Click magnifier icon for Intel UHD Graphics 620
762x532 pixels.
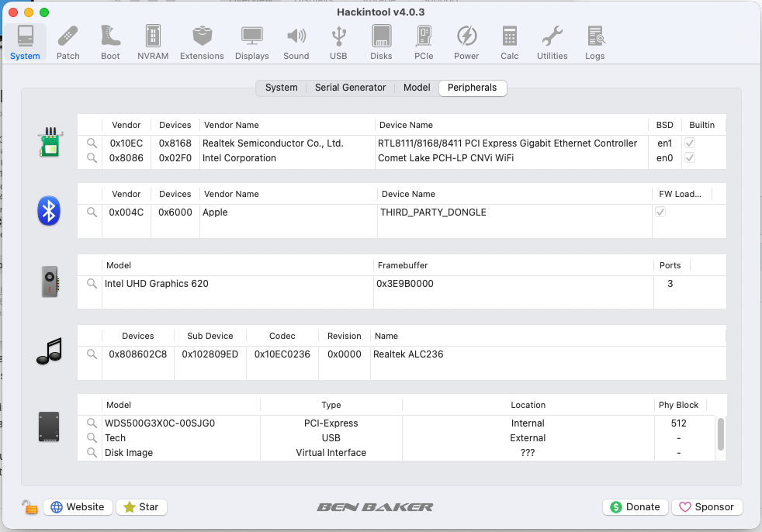(x=92, y=284)
